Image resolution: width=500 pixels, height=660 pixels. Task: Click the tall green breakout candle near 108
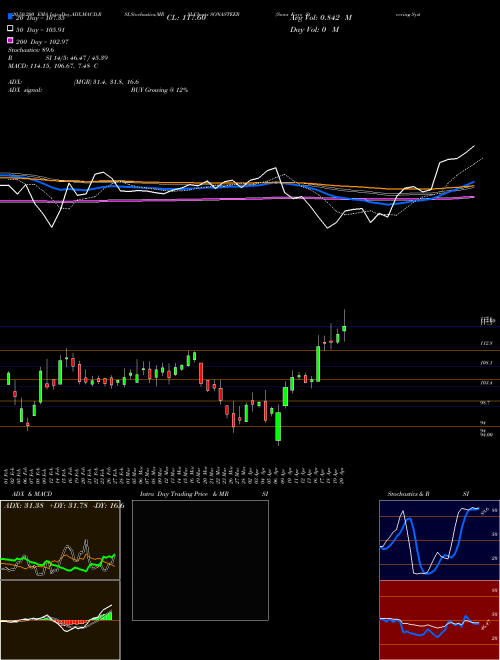pos(318,364)
